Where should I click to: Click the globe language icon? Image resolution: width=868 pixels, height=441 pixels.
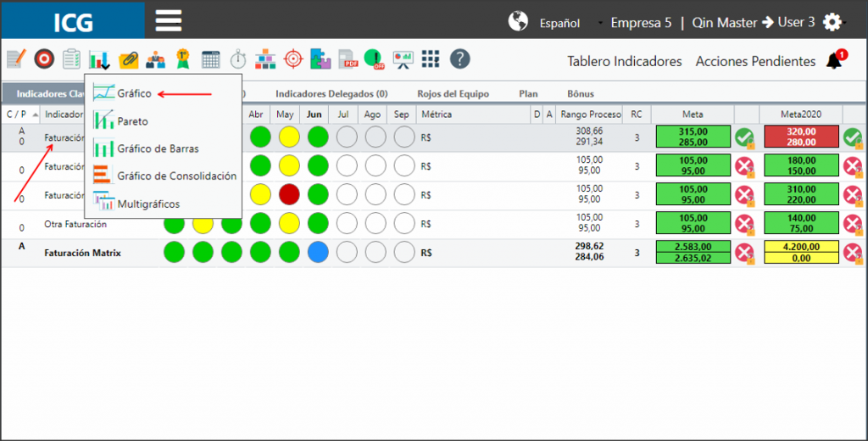[518, 21]
